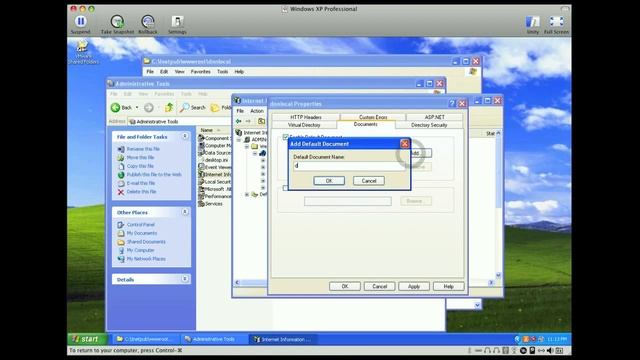Click the VMware volume icon in status bar
This screenshot has height=360, width=640.
550,351
